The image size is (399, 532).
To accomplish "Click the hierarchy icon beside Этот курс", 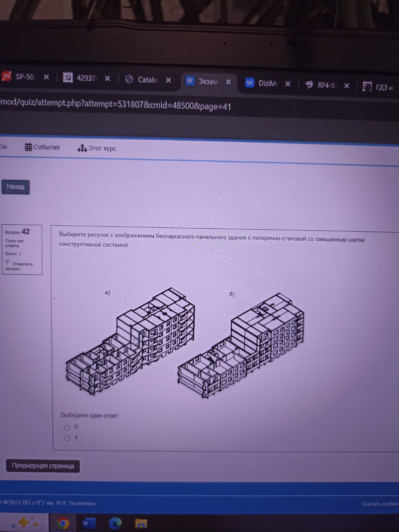I will 82,148.
